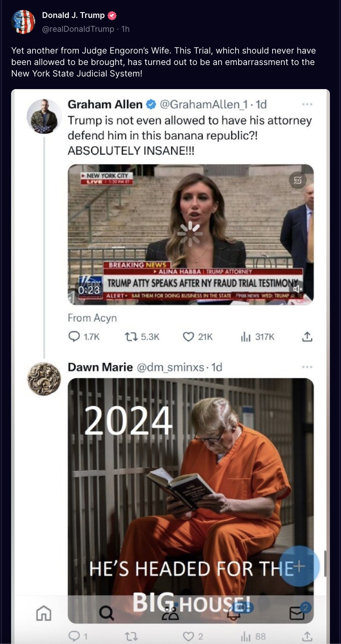Image resolution: width=341 pixels, height=644 pixels.
Task: Go to Home tab in bottom bar
Action: (x=44, y=613)
